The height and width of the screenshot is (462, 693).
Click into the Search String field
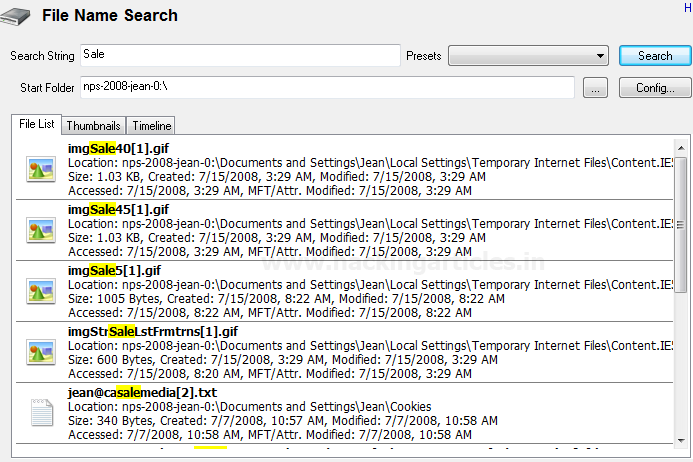tap(240, 56)
